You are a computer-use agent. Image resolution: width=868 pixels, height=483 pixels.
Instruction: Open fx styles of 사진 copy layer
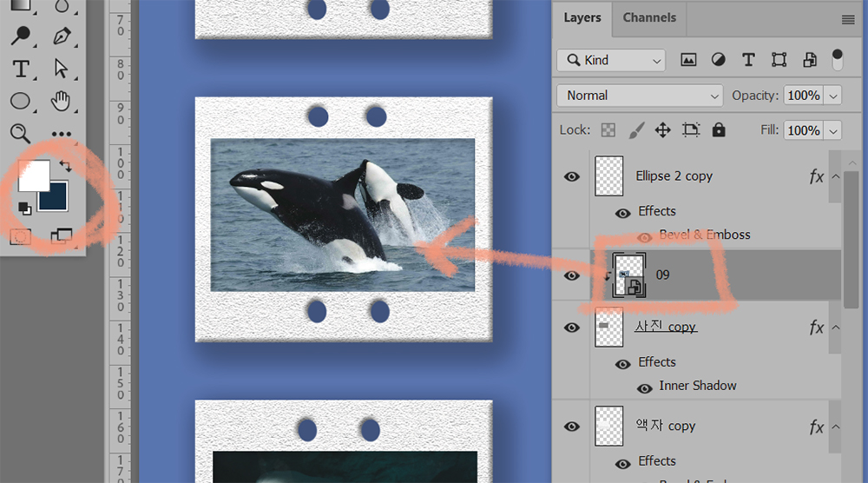tap(817, 328)
